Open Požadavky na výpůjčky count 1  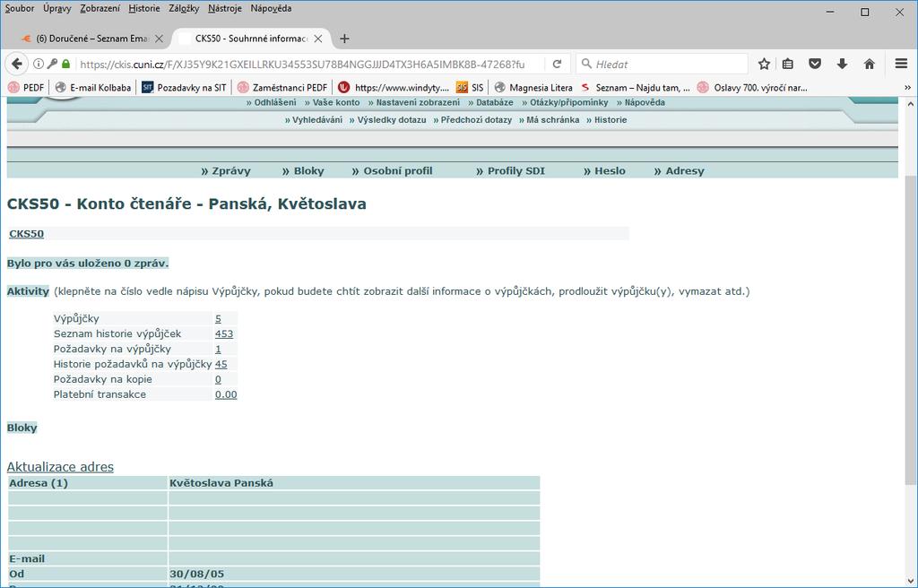[218, 349]
